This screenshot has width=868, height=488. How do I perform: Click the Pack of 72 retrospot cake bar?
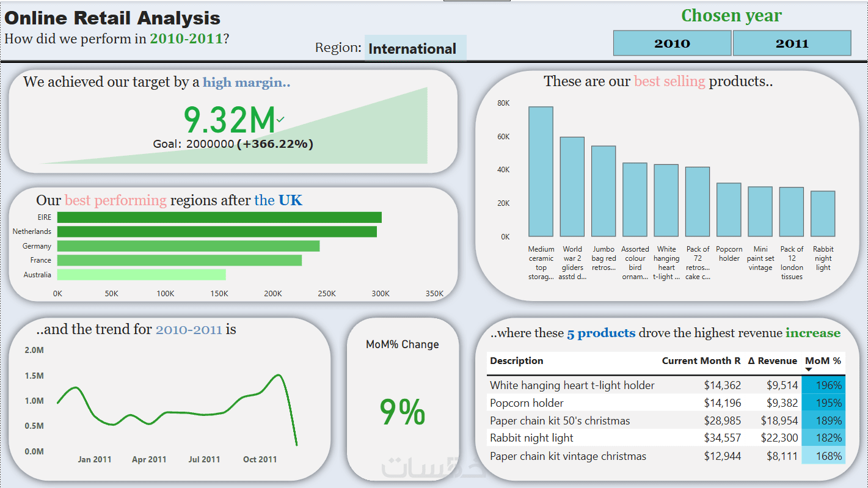(698, 202)
